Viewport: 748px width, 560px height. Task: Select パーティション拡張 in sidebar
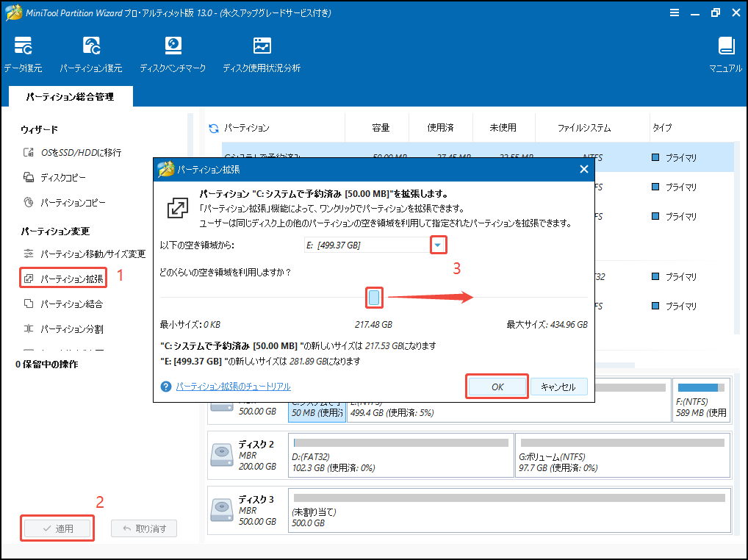tap(63, 279)
